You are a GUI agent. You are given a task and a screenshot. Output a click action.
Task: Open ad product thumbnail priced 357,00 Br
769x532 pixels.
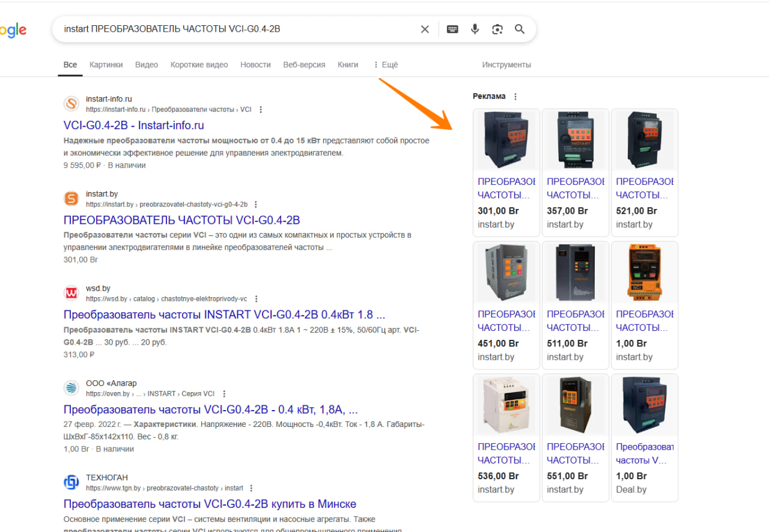point(576,140)
